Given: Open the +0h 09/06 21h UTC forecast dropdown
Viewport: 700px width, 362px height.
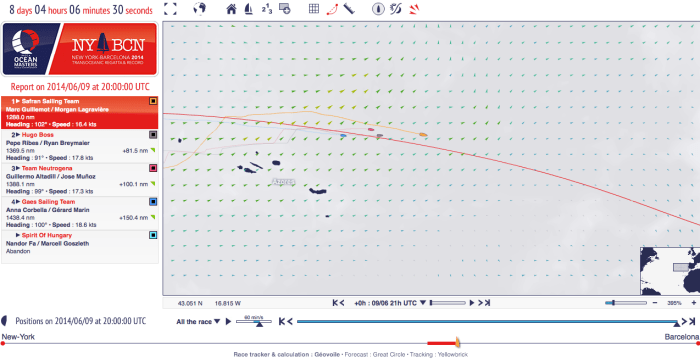Looking at the screenshot, I should coord(390,303).
